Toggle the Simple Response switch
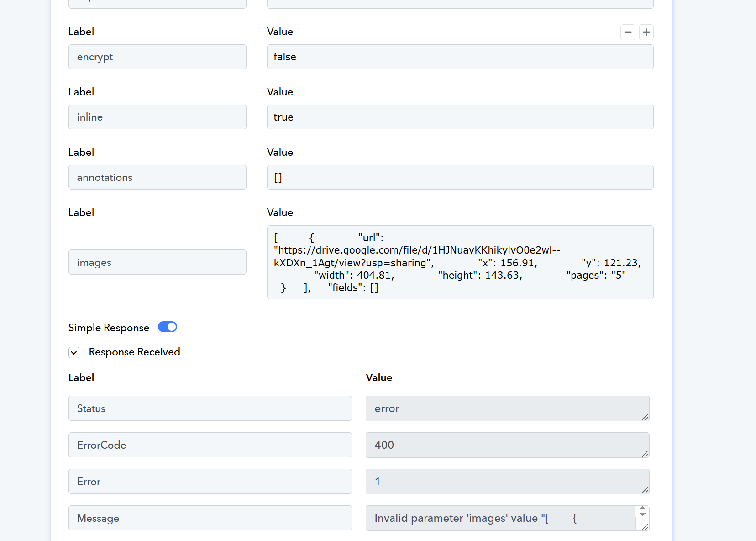Viewport: 756px width, 541px height. click(x=167, y=327)
